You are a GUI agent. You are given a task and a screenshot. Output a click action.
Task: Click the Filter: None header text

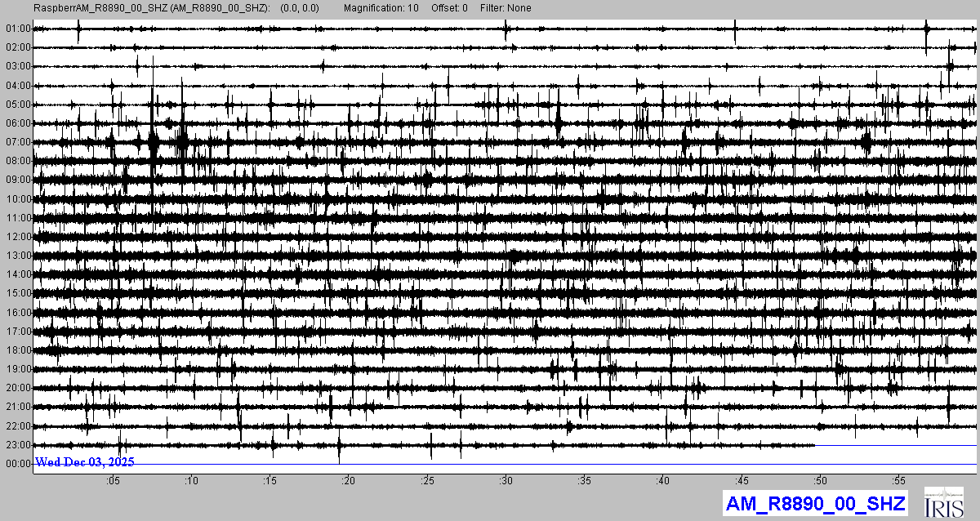506,8
